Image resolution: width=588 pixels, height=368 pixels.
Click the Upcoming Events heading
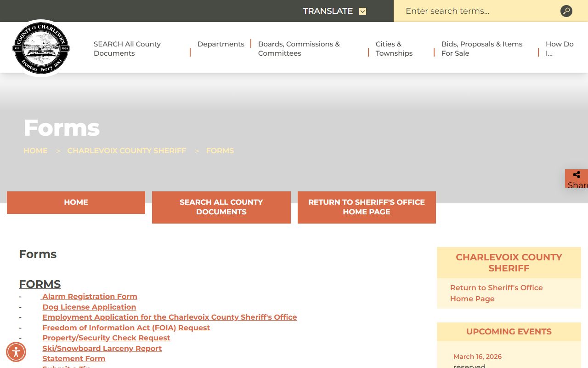click(509, 332)
